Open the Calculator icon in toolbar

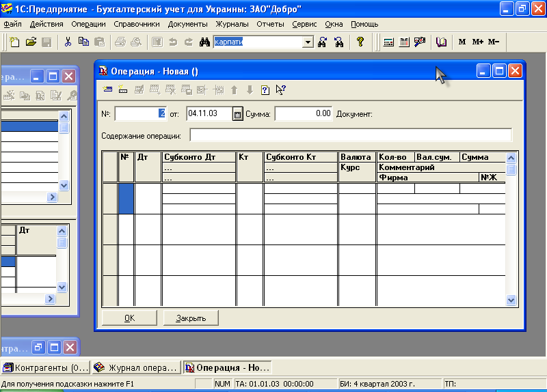pyautogui.click(x=388, y=42)
